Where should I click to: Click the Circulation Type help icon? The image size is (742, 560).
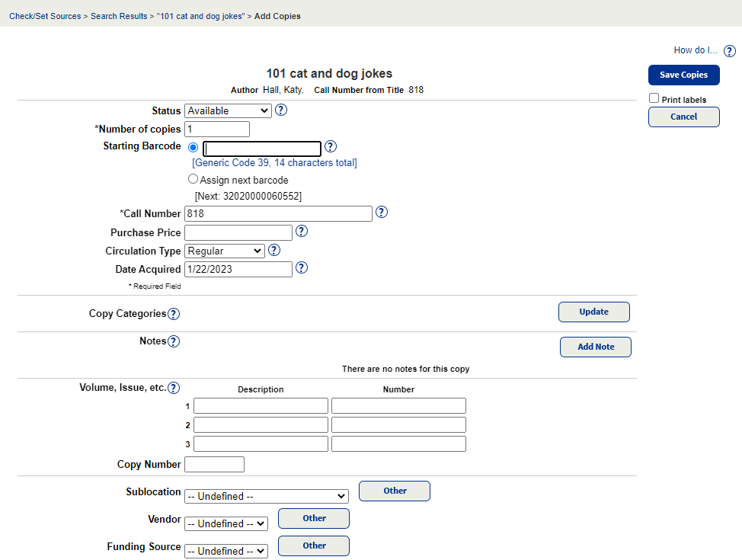[274, 250]
